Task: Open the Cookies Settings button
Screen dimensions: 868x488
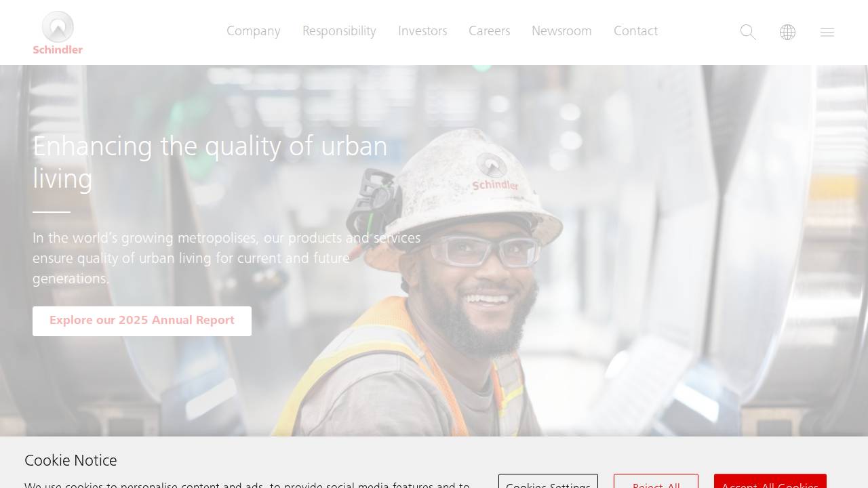Action: 548,481
